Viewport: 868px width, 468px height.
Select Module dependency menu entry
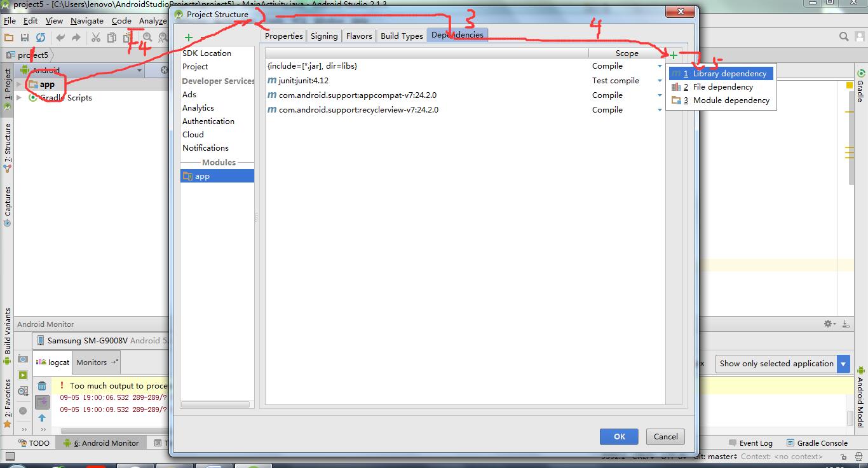click(x=721, y=100)
